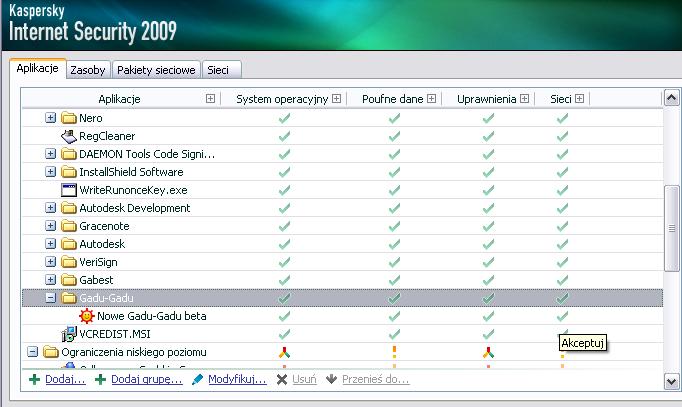Image resolution: width=682 pixels, height=407 pixels.
Task: Select the Ograniczenia niskiego poziomu row label
Action: coord(134,352)
